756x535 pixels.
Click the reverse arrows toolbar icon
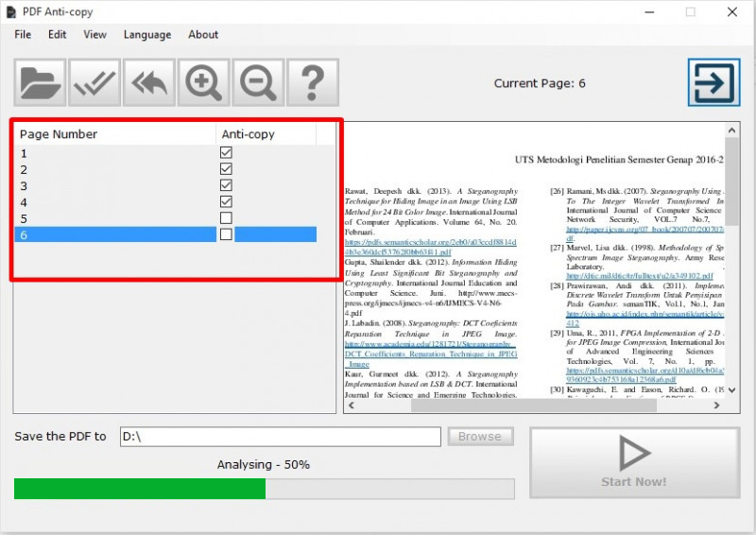tap(148, 82)
